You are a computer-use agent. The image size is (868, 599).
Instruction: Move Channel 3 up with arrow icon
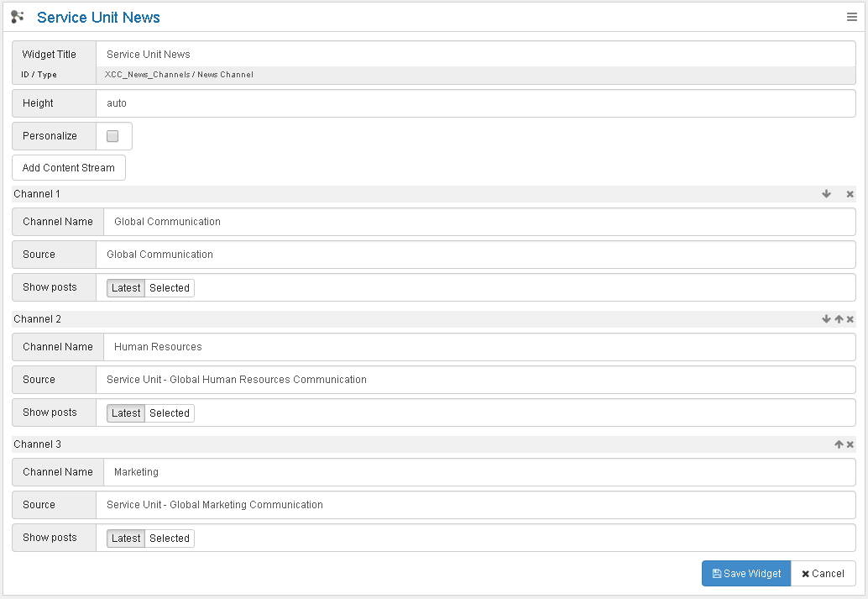(x=839, y=444)
